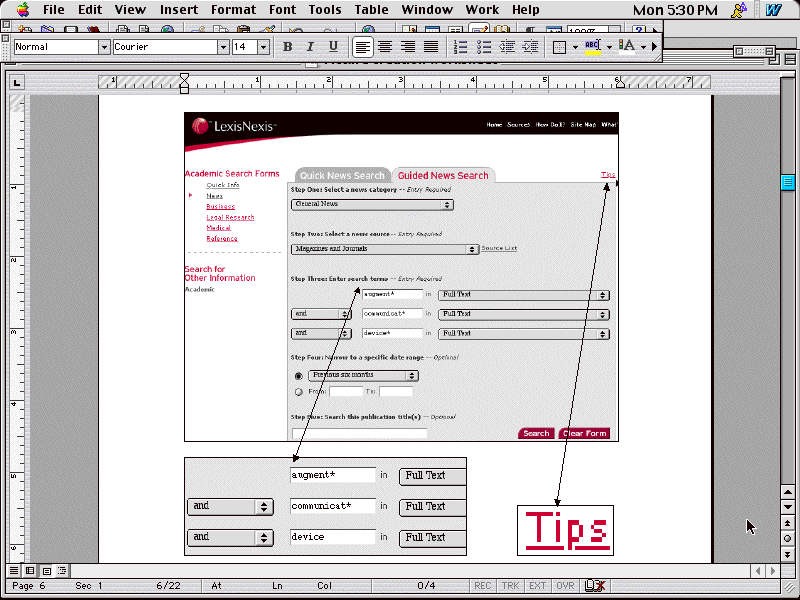Toggle the OVR overtype indicator
Viewport: 800px width, 600px height.
565,586
